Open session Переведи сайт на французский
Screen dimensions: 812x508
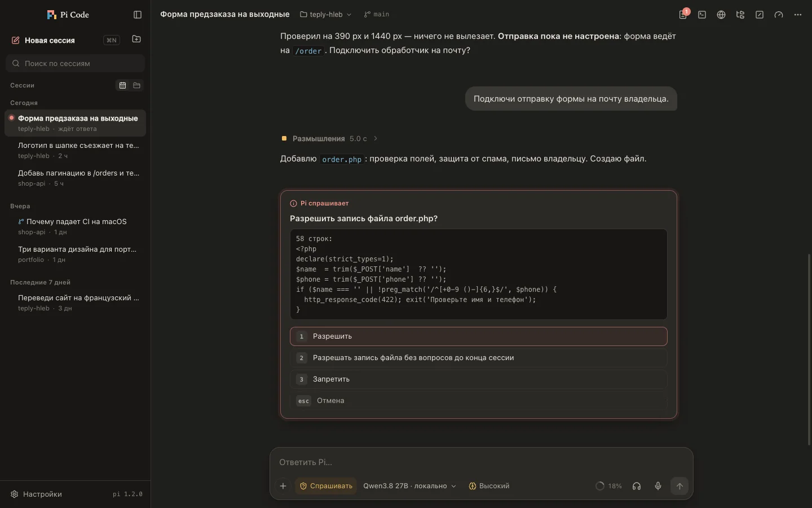[x=75, y=303]
